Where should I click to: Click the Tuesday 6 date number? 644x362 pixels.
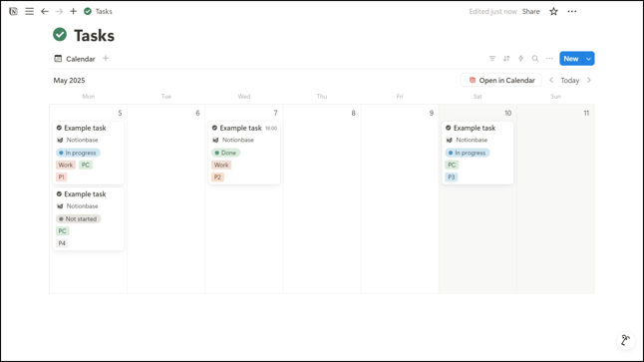tap(197, 113)
